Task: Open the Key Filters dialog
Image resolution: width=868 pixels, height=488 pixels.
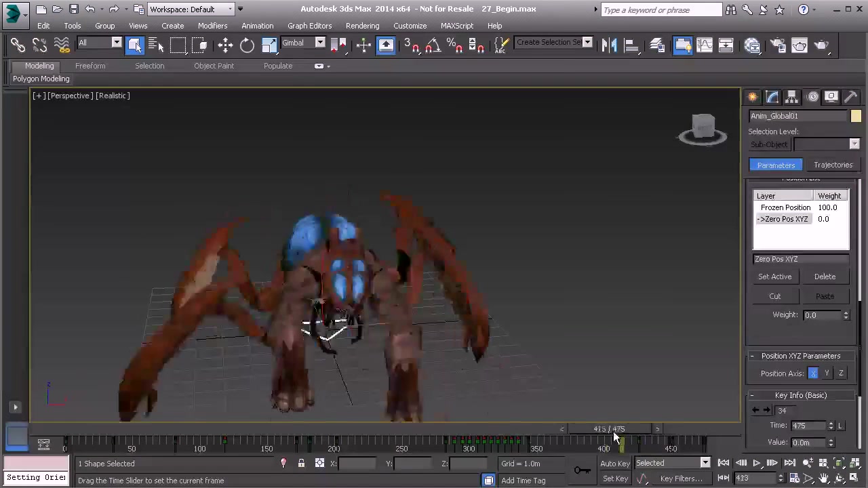Action: [x=681, y=478]
